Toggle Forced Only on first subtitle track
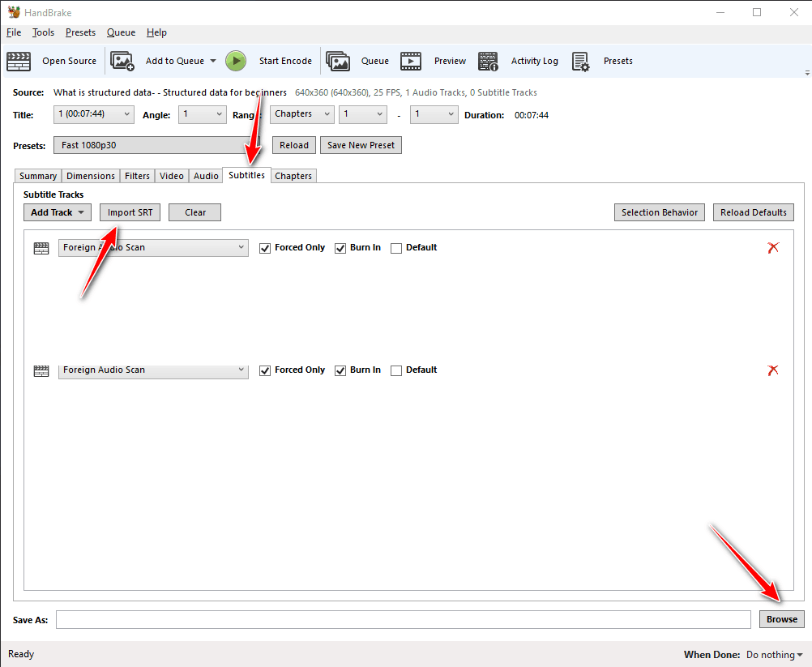812x667 pixels. tap(265, 248)
